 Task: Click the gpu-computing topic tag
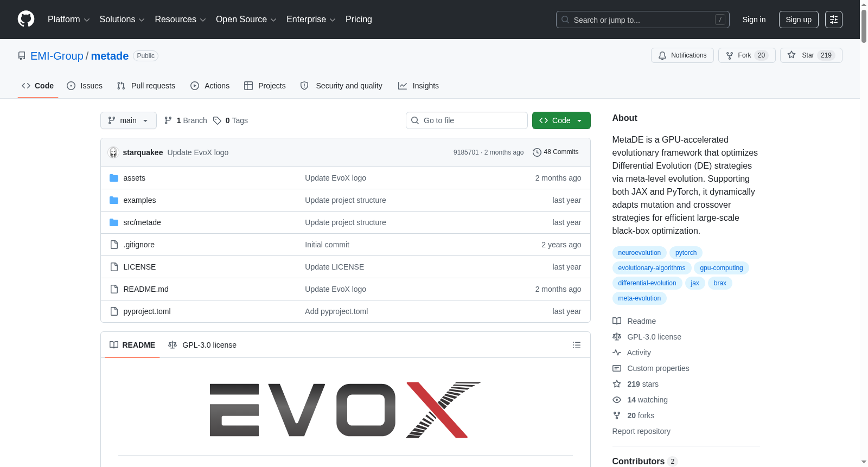tap(722, 268)
